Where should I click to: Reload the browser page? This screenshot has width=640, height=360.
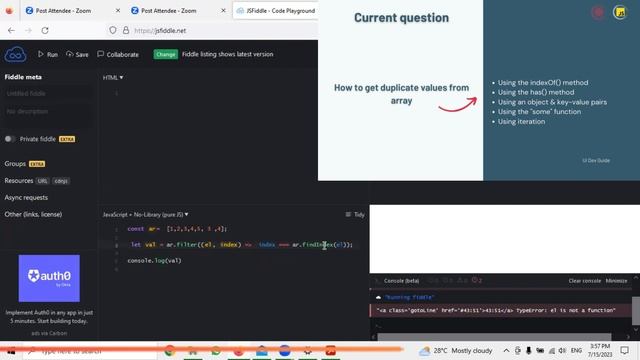click(45, 30)
